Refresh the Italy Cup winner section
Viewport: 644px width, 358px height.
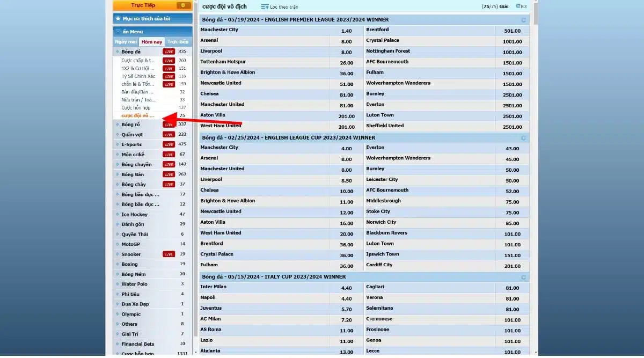(523, 277)
